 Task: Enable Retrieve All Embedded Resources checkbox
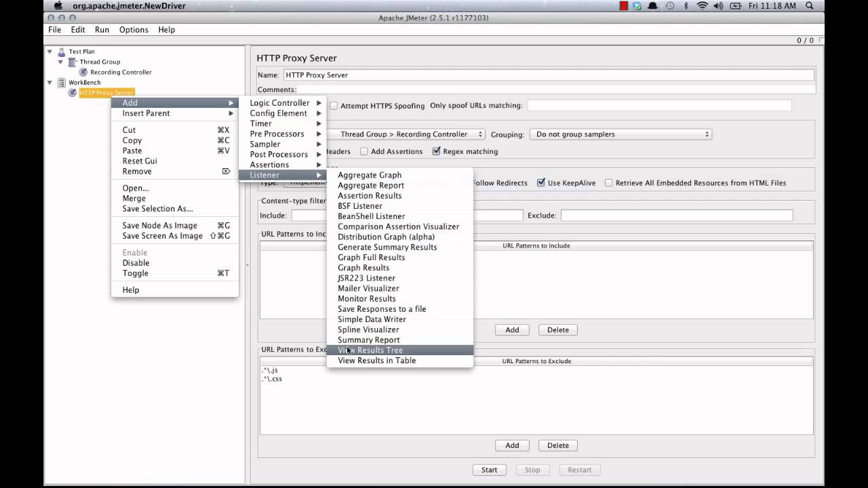[609, 183]
